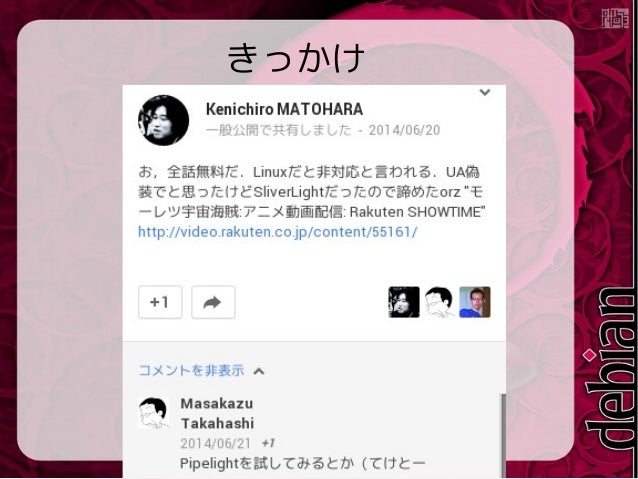Click the first +1 voter avatar thumbnail
Image resolution: width=638 pixels, height=479 pixels.
tap(404, 302)
